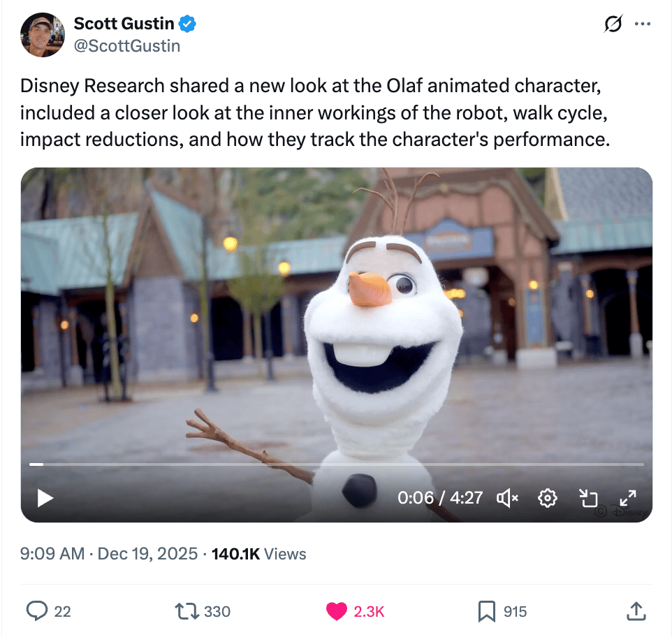Open the 9:09 AM Dec 19 timestamp
Viewport: 672px width, 637px height.
(x=109, y=553)
